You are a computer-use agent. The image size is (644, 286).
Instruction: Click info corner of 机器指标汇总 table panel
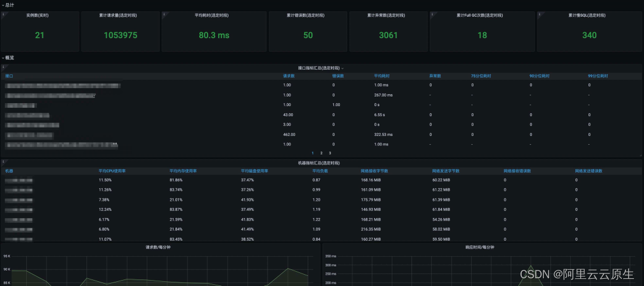click(3, 161)
